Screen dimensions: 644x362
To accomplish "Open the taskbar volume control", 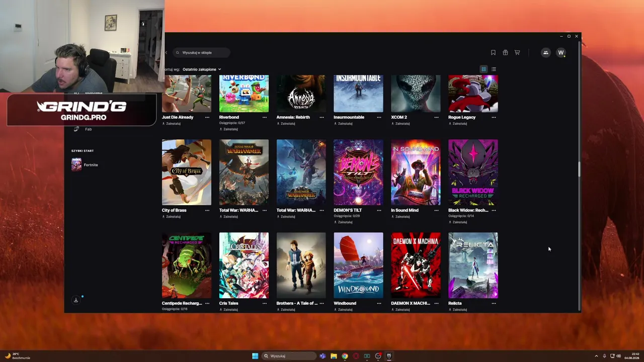I will pos(618,356).
